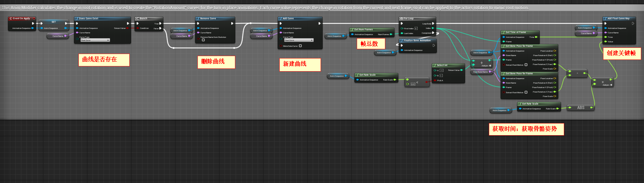Select the ABS node

[581, 108]
